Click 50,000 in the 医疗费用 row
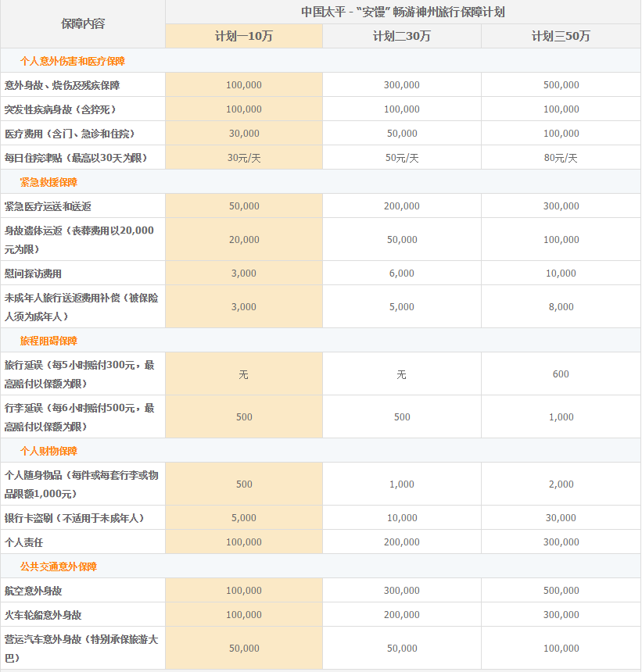This screenshot has height=672, width=642. [402, 134]
